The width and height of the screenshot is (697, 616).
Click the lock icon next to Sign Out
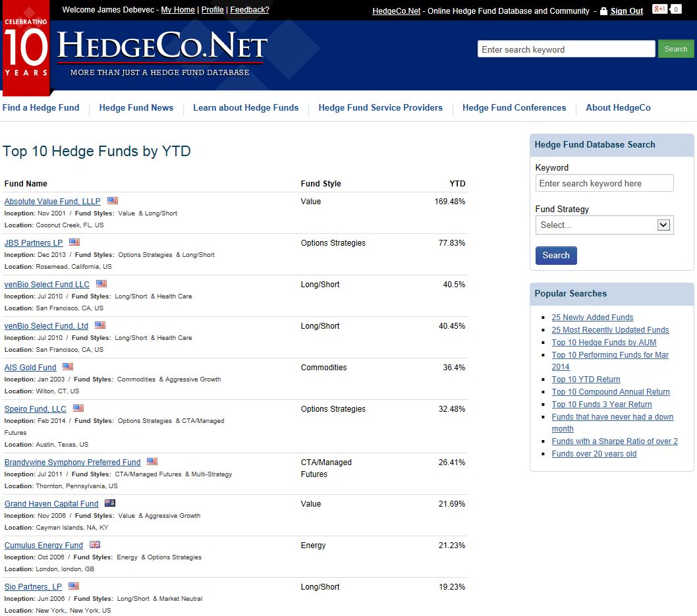(603, 12)
